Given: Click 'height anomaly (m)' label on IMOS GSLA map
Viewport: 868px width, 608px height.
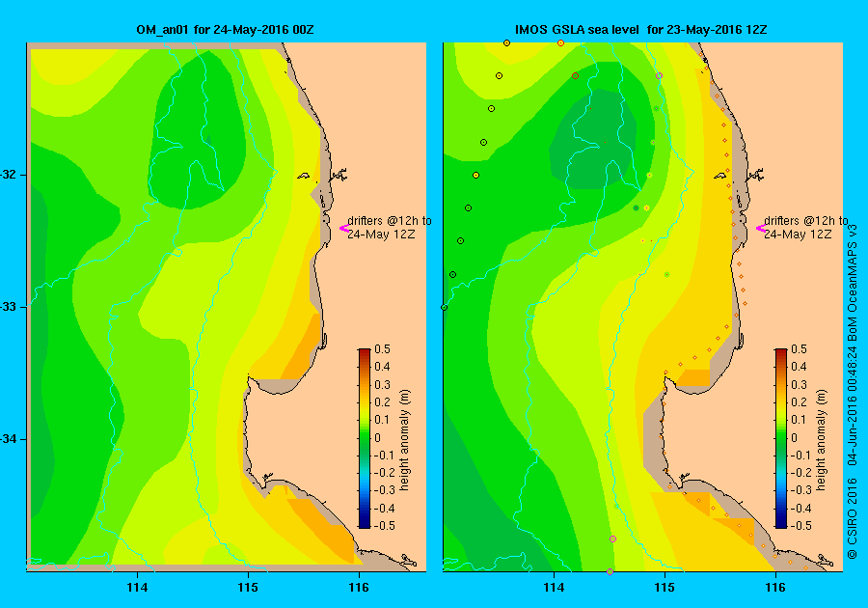Looking at the screenshot, I should pos(821,440).
